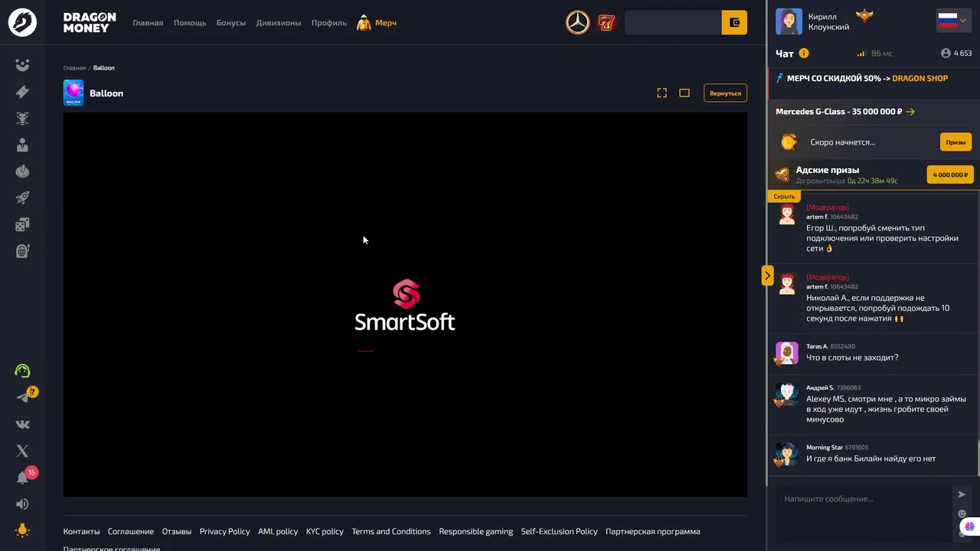
Task: Click the balance field beside the wallet
Action: 673,23
